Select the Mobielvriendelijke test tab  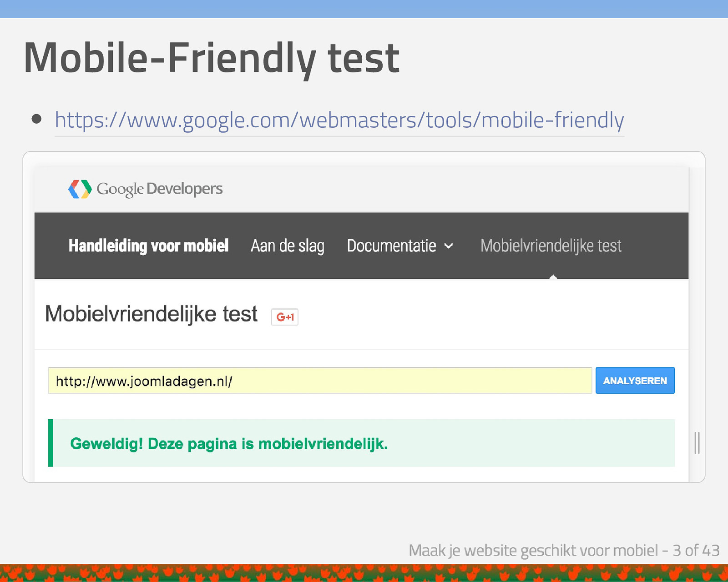click(551, 246)
